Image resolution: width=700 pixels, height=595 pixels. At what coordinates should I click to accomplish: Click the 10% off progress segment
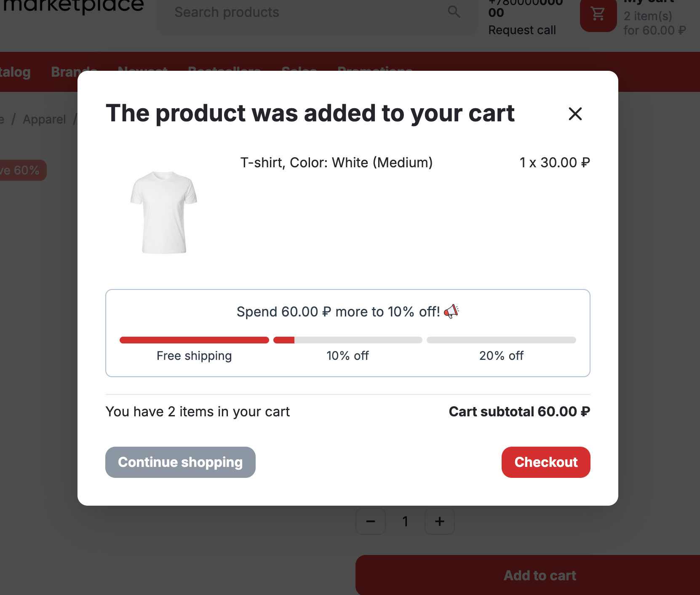pyautogui.click(x=347, y=340)
